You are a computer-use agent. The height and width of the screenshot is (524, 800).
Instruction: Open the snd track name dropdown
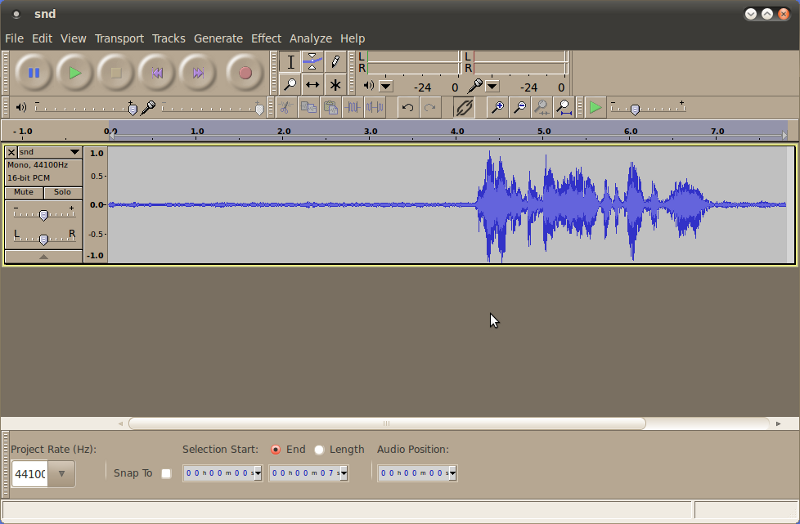click(50, 152)
